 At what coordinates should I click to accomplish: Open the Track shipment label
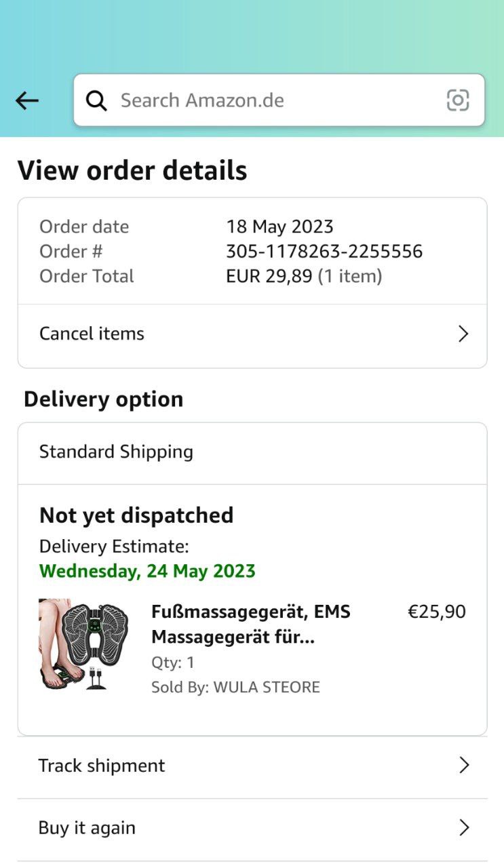point(102,766)
